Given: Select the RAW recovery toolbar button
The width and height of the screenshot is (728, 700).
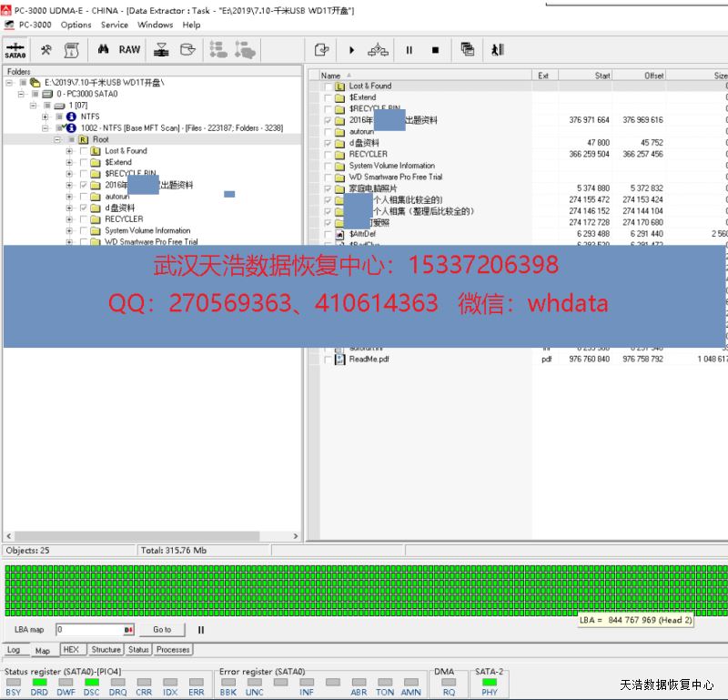Looking at the screenshot, I should pos(130,49).
